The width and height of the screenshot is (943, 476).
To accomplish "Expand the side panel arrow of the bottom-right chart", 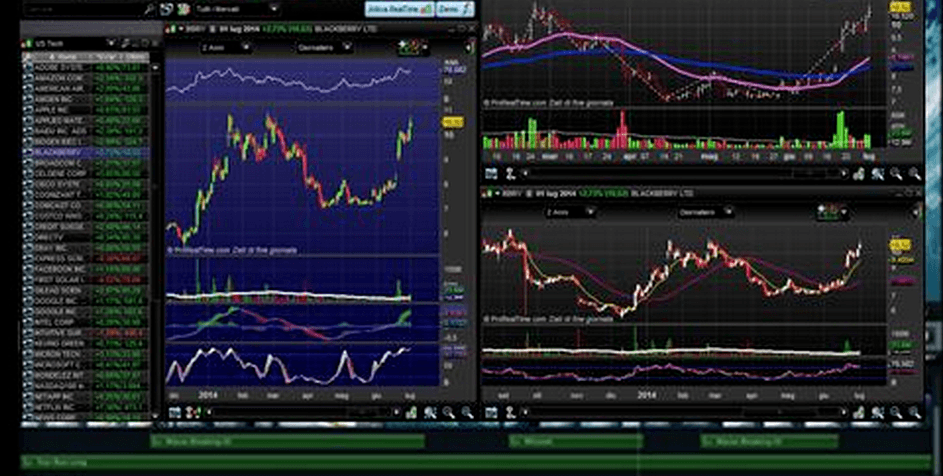I will click(x=916, y=212).
